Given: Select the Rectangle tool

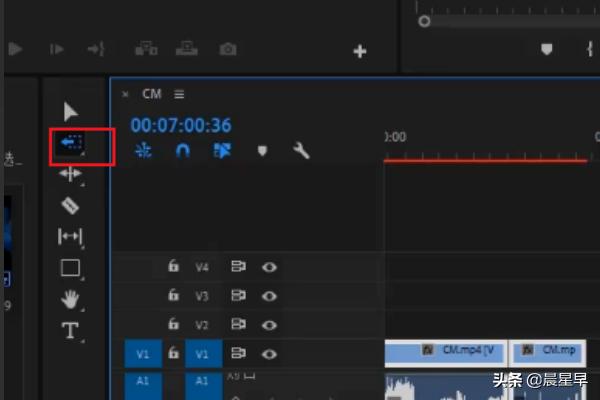Looking at the screenshot, I should [70, 267].
